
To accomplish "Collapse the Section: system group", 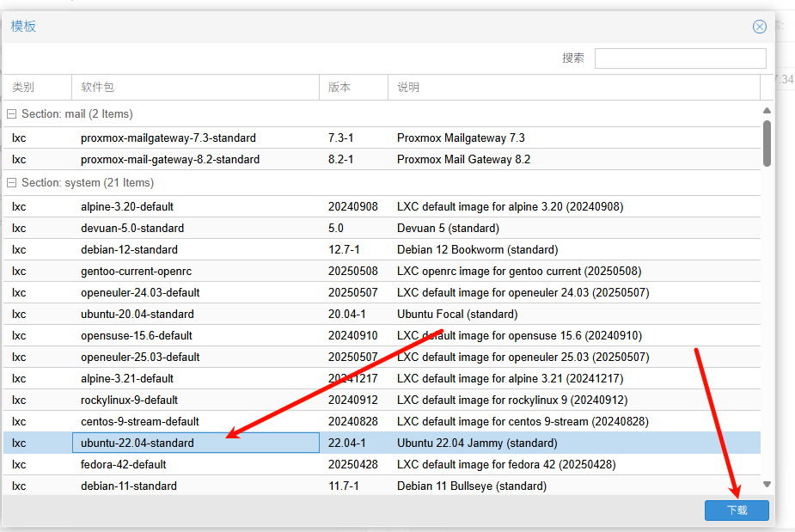I will (12, 182).
